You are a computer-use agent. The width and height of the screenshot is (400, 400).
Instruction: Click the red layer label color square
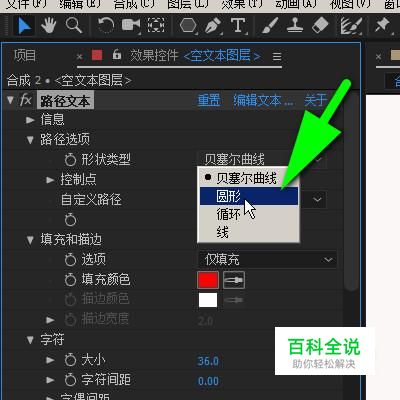point(97,55)
